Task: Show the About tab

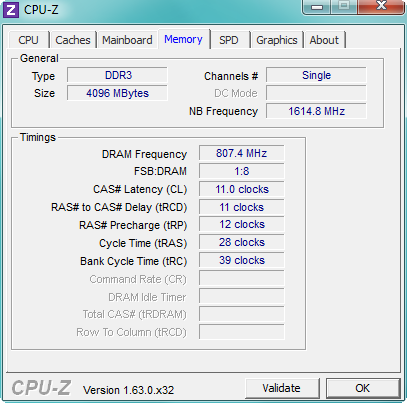Action: pos(324,40)
